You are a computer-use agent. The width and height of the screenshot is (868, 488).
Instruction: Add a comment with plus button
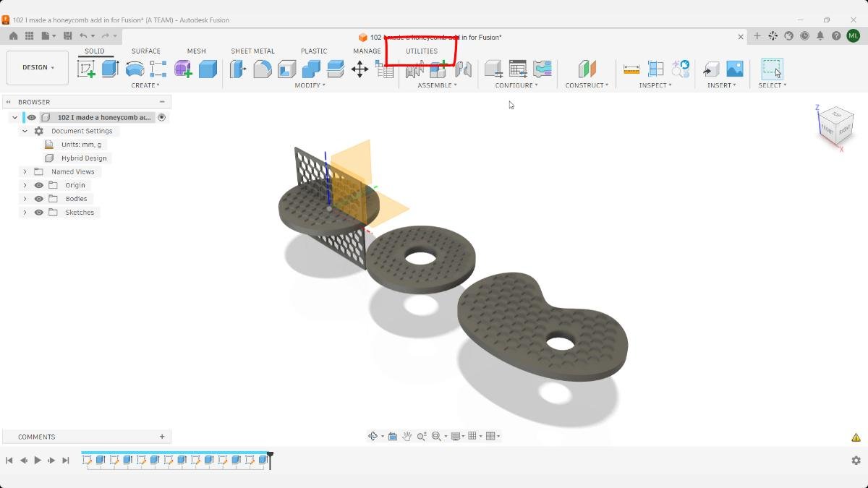point(162,437)
